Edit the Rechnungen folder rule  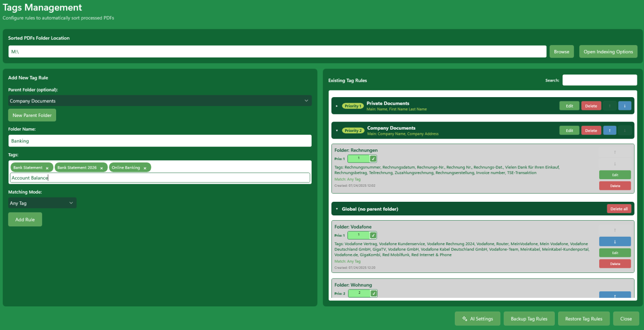click(615, 174)
